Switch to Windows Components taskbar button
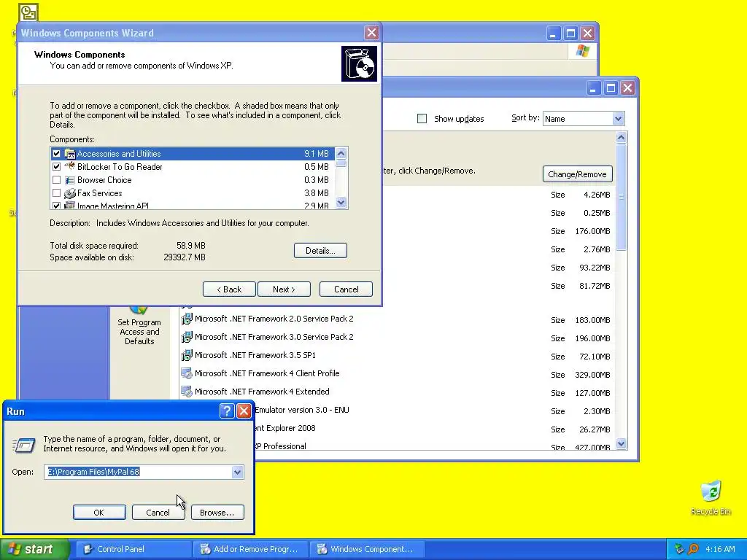The image size is (747, 560). point(368,549)
